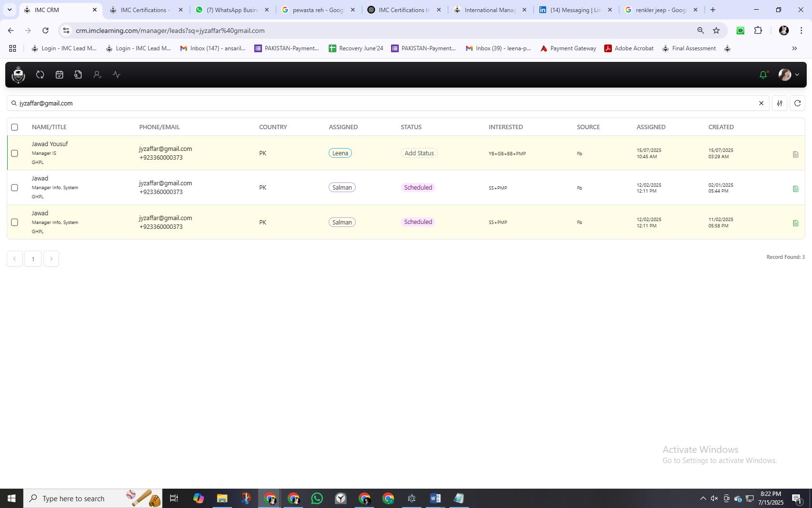Check the box for Jawad Yousuf lead
812x508 pixels.
click(14, 153)
